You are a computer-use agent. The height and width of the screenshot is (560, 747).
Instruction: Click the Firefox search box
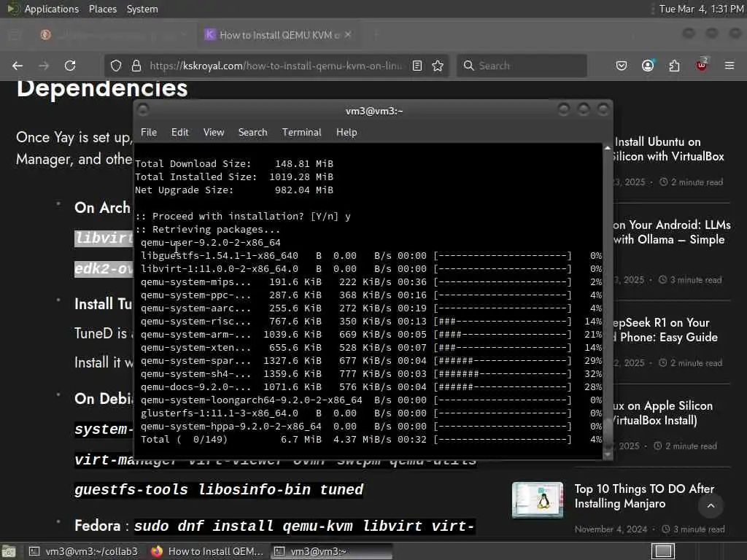click(522, 66)
